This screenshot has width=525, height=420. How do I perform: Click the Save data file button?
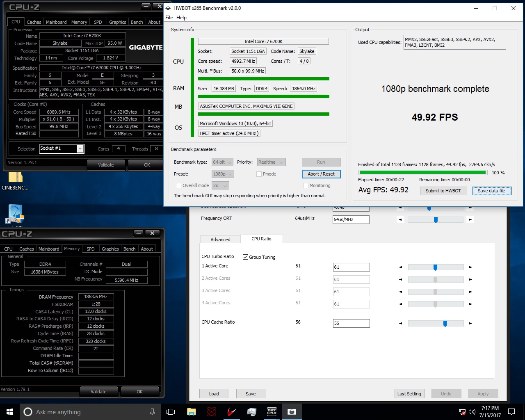click(491, 191)
